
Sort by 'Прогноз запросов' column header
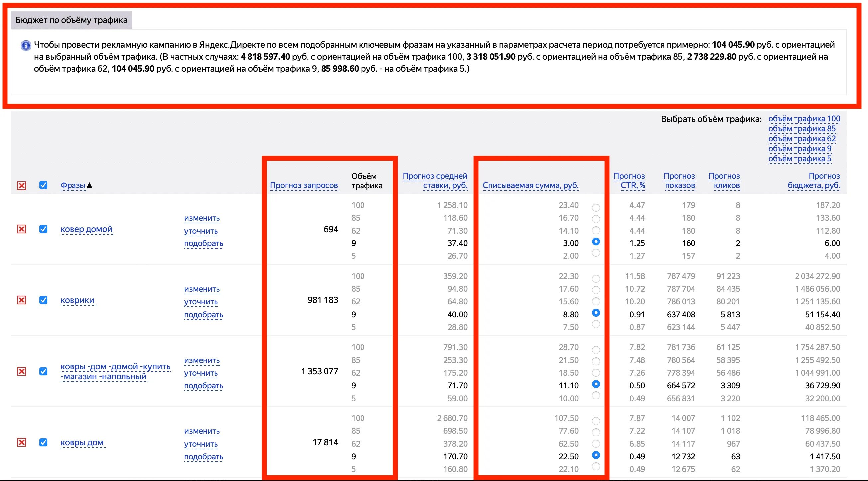[304, 185]
